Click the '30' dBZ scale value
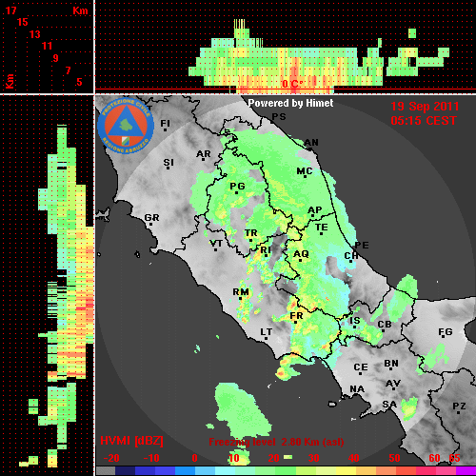 tap(313, 458)
